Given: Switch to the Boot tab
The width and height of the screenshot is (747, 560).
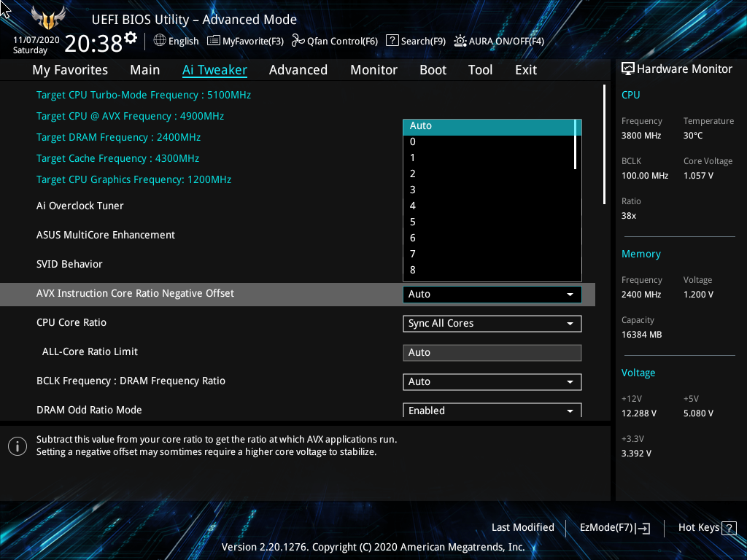Looking at the screenshot, I should click(x=433, y=70).
